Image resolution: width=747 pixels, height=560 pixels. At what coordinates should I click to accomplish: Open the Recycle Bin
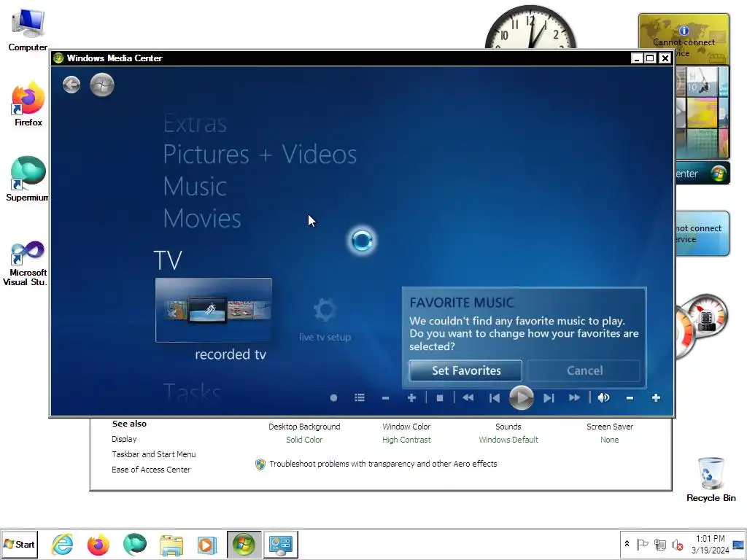pyautogui.click(x=711, y=480)
